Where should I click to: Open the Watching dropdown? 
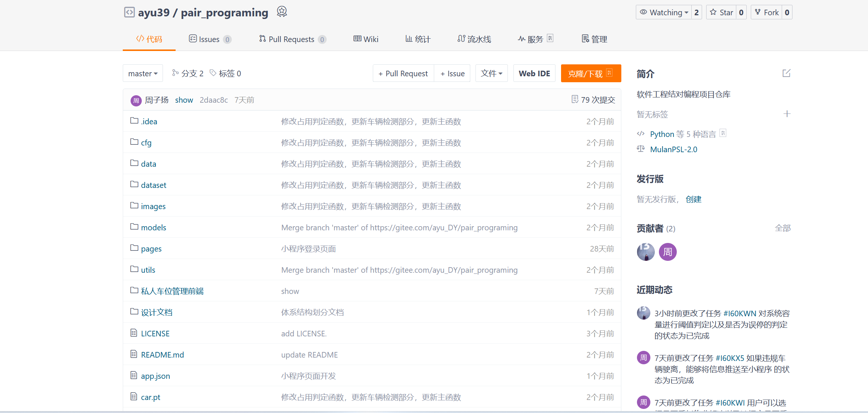[664, 12]
